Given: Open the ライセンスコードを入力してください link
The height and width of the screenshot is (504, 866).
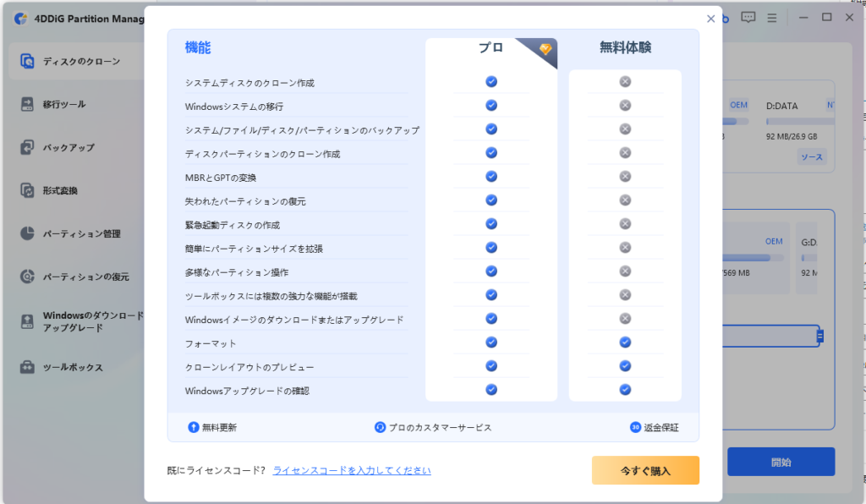Looking at the screenshot, I should [x=352, y=470].
